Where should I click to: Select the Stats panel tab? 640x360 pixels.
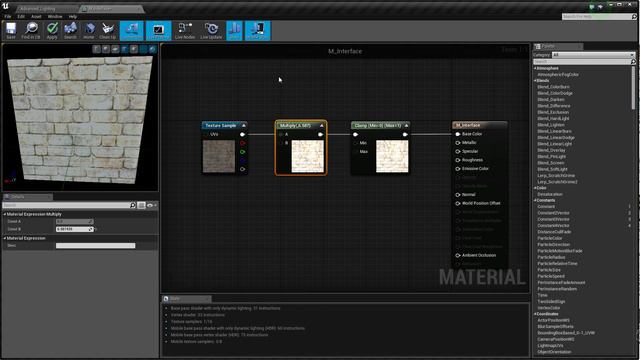click(x=186, y=299)
